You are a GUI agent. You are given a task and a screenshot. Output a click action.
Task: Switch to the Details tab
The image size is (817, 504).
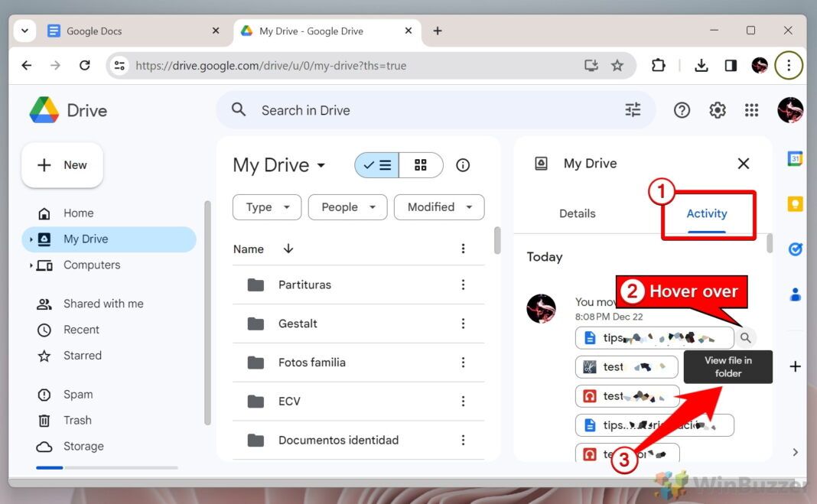(x=578, y=213)
